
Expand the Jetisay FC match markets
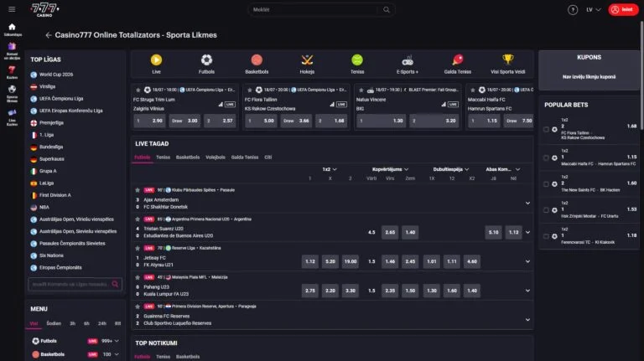click(x=527, y=261)
